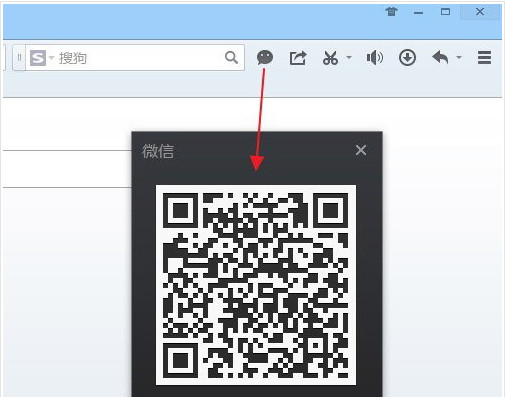The height and width of the screenshot is (397, 505).
Task: Click the undo back arrow icon
Action: click(440, 58)
